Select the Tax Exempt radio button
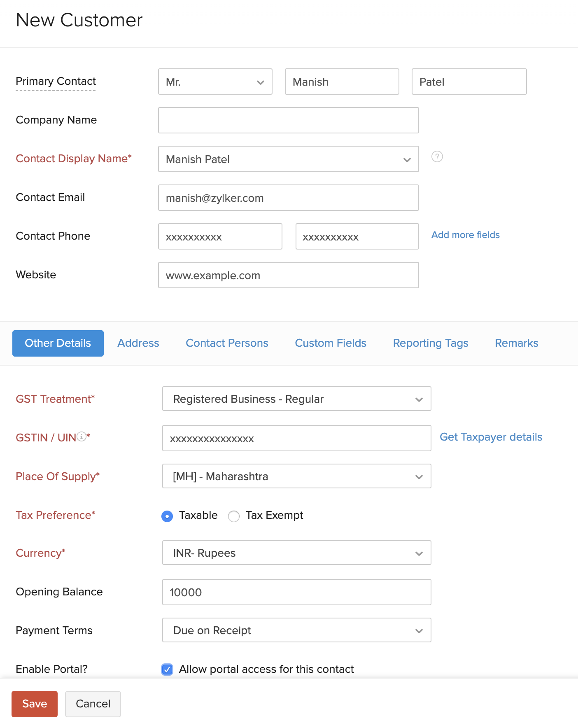Image resolution: width=578 pixels, height=728 pixels. pos(234,516)
